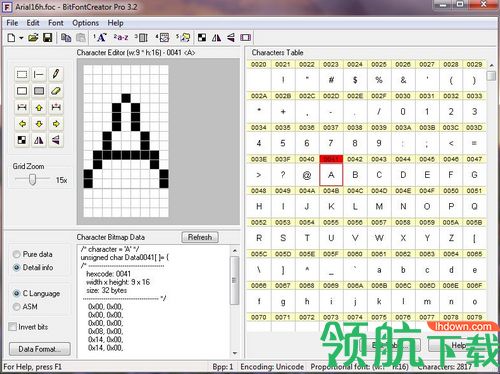This screenshot has height=374, width=500.
Task: Select lowercase k in Characters Table
Action: [x=379, y=301]
